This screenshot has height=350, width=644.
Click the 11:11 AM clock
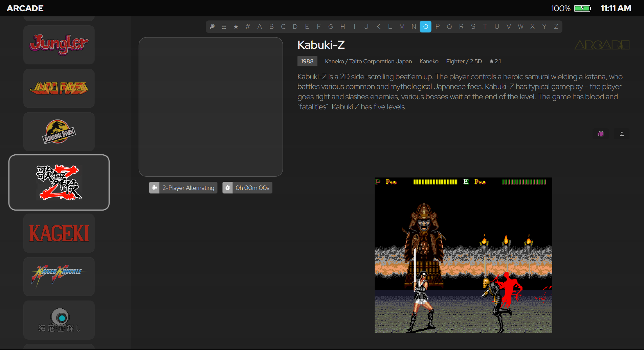coord(616,8)
